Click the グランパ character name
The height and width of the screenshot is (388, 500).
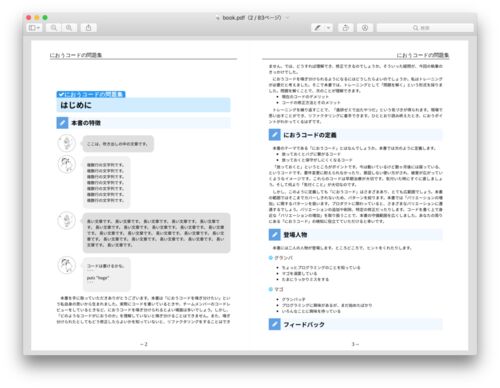tap(283, 258)
